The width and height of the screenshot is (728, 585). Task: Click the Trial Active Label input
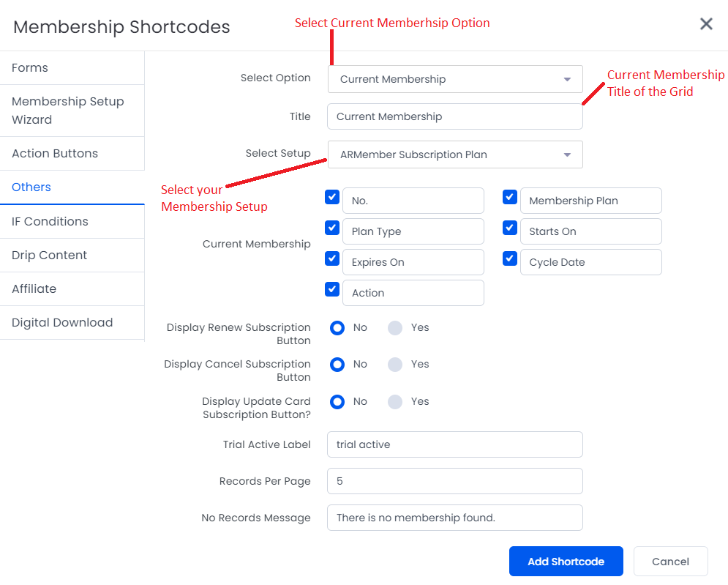click(x=455, y=444)
